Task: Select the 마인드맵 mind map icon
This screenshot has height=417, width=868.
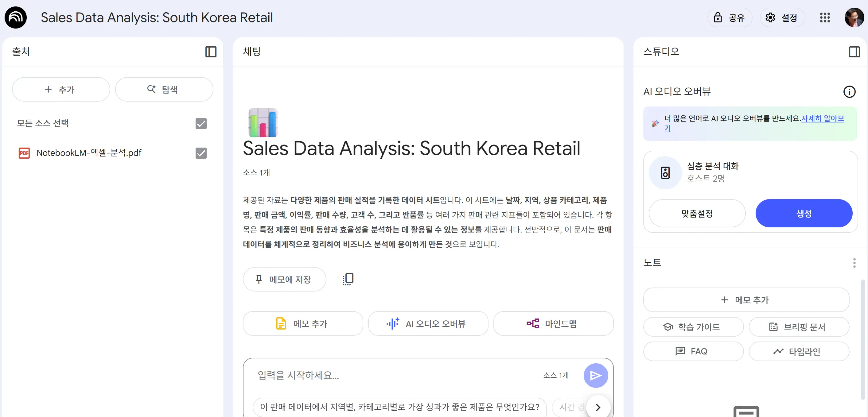Action: [532, 324]
